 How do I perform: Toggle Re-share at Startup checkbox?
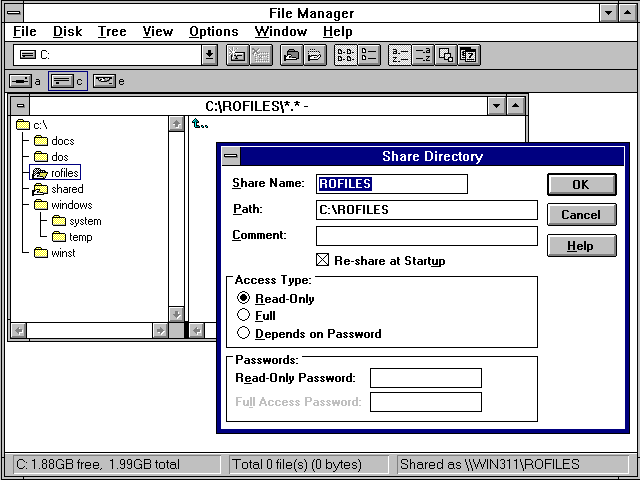[322, 260]
